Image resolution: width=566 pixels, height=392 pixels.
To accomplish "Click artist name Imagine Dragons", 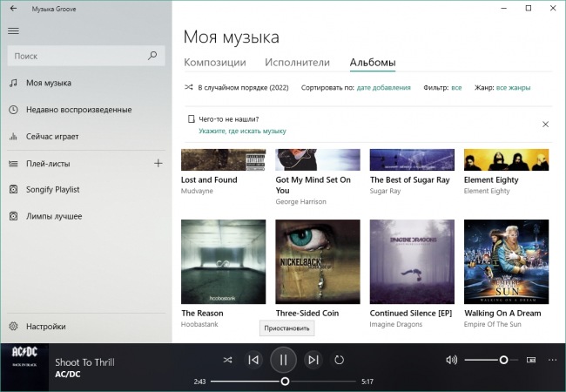I will point(395,324).
